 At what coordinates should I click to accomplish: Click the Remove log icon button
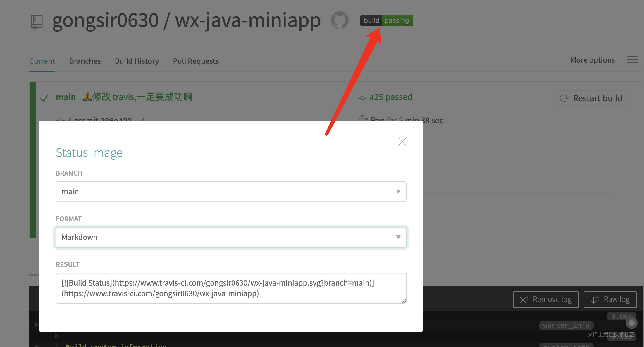[x=524, y=300]
